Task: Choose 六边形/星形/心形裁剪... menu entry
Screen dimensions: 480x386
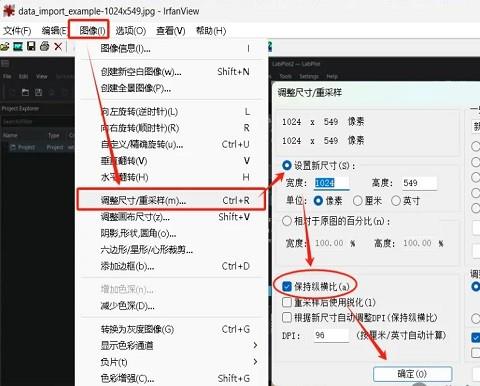Action: (172, 250)
